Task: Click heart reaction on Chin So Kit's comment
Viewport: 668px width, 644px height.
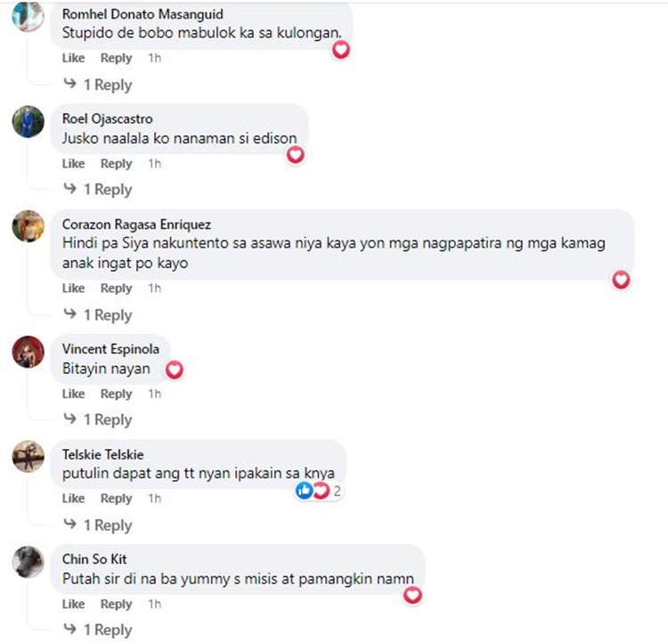Action: coord(412,595)
